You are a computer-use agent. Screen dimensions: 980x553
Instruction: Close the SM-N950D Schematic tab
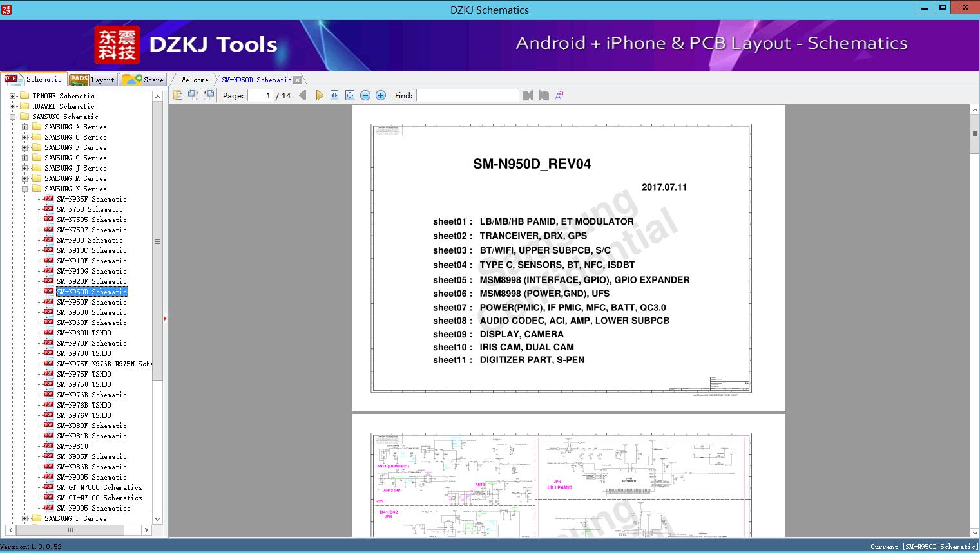[298, 80]
